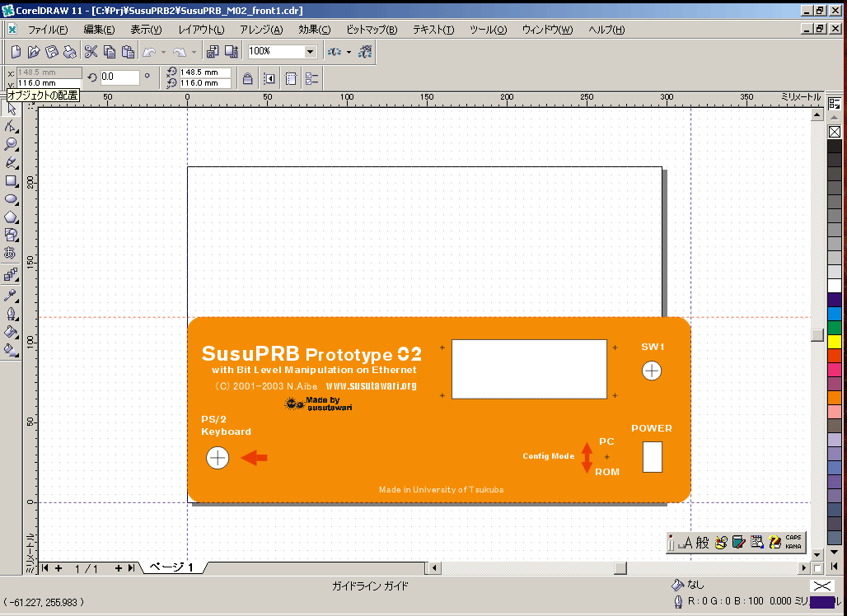Pick the orange palette color
Viewport: 847px width, 616px height.
pyautogui.click(x=835, y=398)
